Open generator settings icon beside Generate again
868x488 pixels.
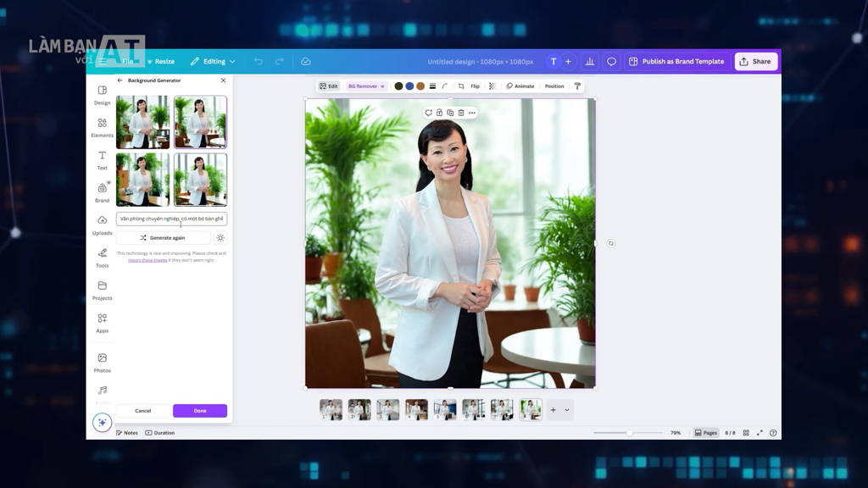pos(220,238)
